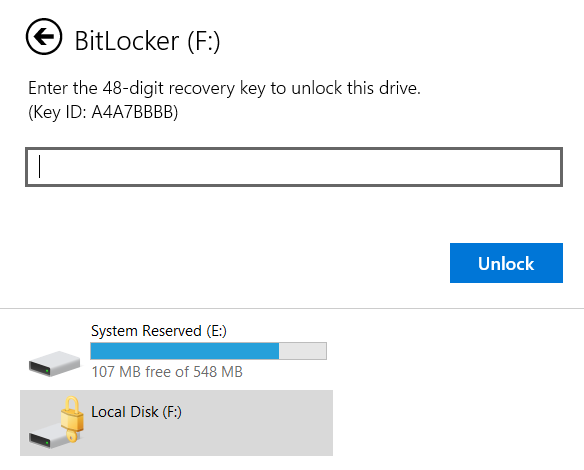Click the 48-digit recovery key instruction text

click(x=224, y=88)
